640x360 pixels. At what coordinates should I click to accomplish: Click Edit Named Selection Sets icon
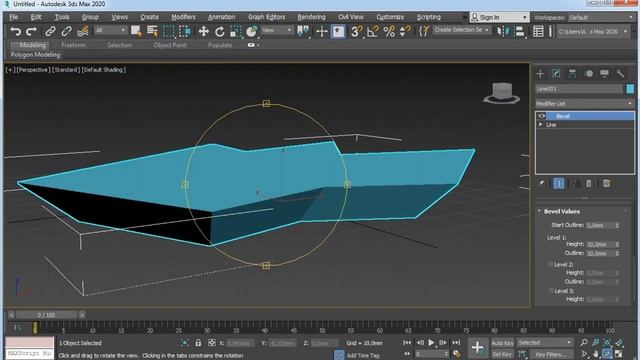click(x=424, y=31)
